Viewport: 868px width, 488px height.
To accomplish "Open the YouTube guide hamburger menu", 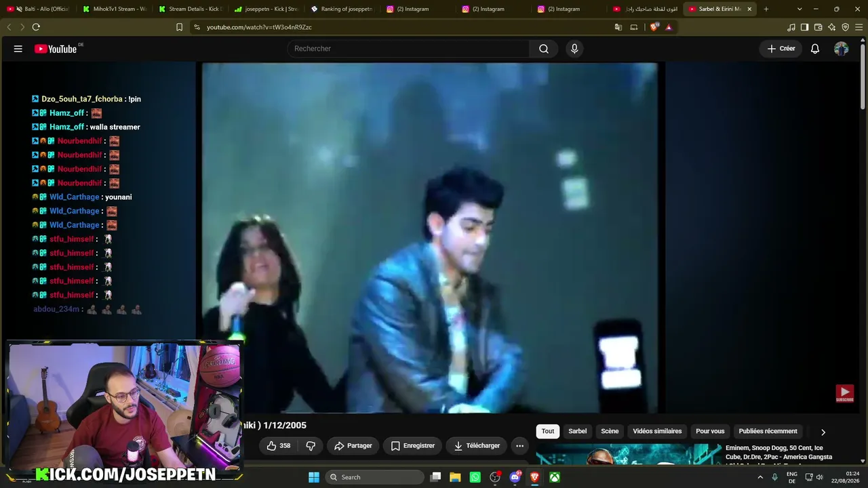I will (x=18, y=49).
